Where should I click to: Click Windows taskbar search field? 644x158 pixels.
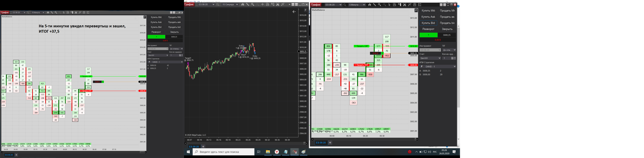[224, 152]
